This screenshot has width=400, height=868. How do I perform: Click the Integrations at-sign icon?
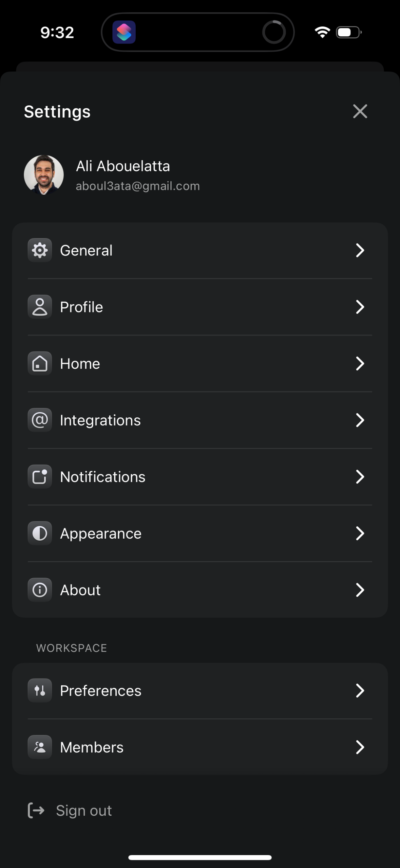(x=40, y=420)
